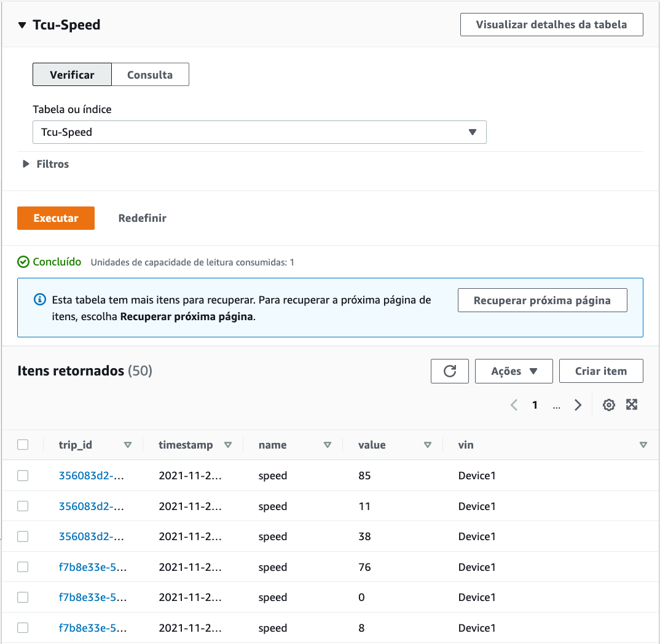
Task: Check the row with value 38
Action: 23,536
